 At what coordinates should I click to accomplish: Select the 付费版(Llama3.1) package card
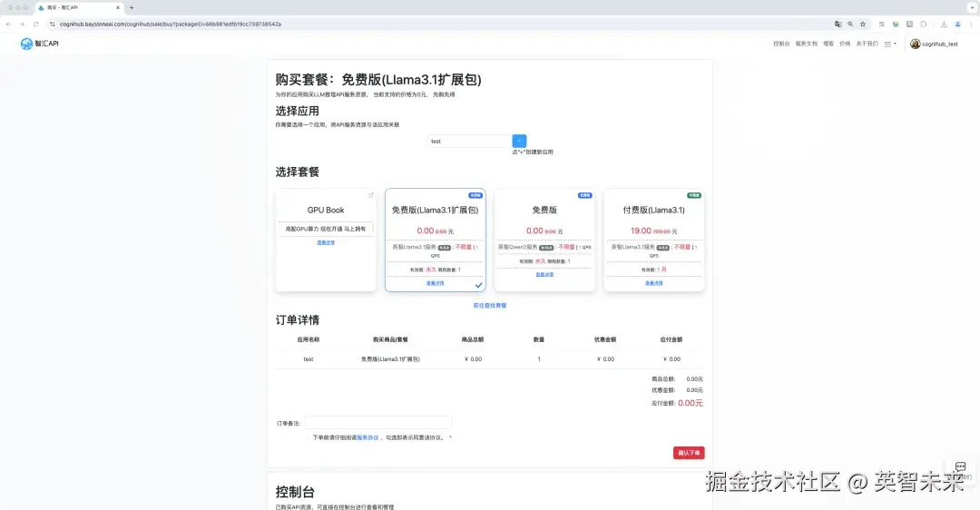pyautogui.click(x=653, y=240)
